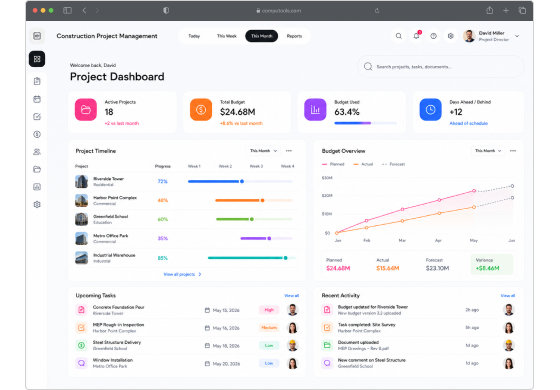Viewport: 560px width, 390px height.
Task: Click View all in Upcoming Tasks
Action: pyautogui.click(x=291, y=295)
